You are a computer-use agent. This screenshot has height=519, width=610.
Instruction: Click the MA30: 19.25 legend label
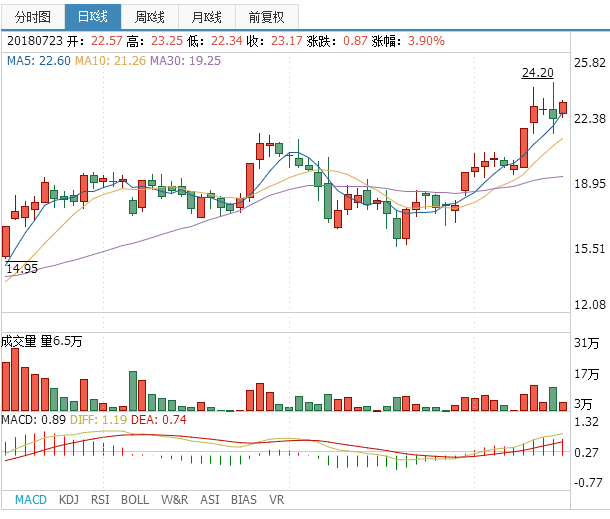click(x=185, y=61)
